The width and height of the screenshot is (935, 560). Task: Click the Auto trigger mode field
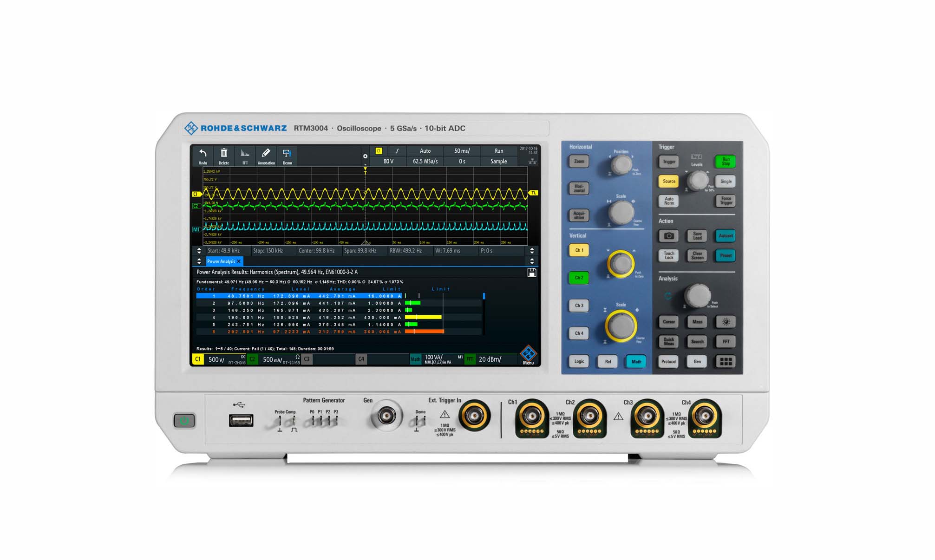pyautogui.click(x=425, y=150)
